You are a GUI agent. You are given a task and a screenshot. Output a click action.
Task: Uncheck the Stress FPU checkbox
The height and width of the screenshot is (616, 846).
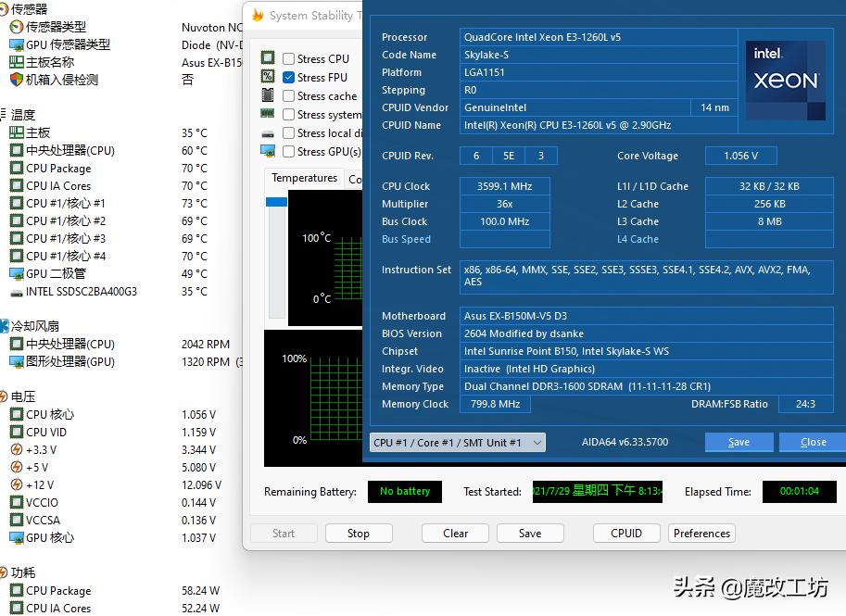(289, 77)
